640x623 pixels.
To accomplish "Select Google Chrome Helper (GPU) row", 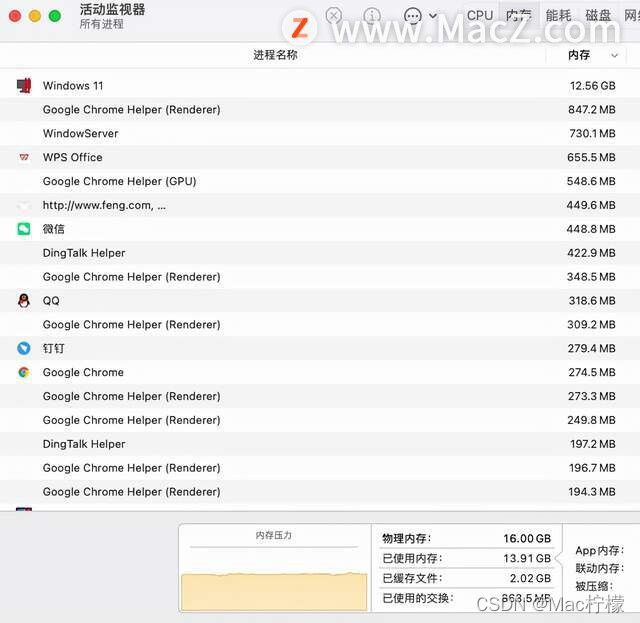I will pos(320,181).
